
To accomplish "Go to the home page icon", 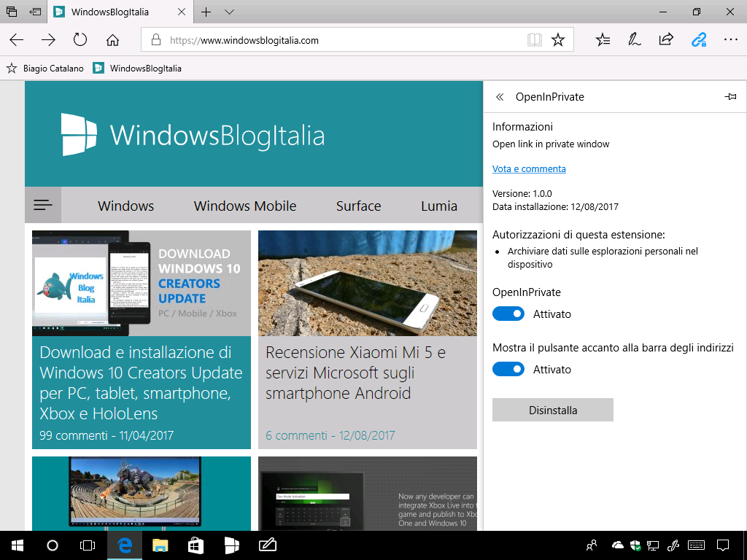I will [x=112, y=40].
